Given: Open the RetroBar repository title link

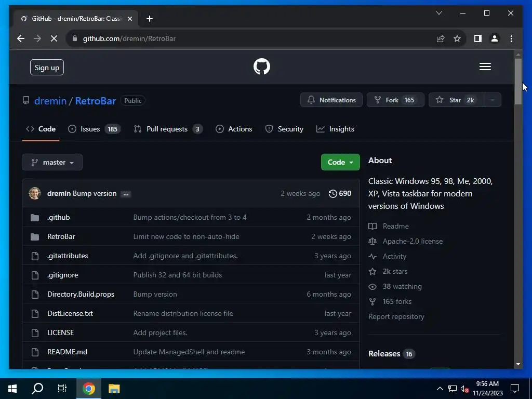Looking at the screenshot, I should click(x=96, y=101).
